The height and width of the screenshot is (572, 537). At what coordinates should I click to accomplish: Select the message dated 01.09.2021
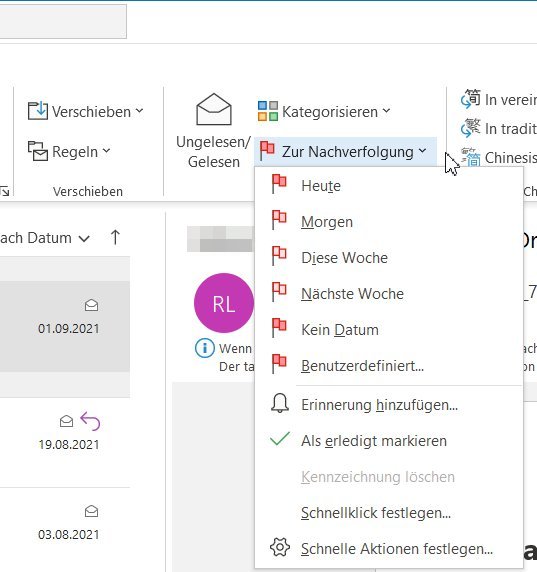coord(65,326)
